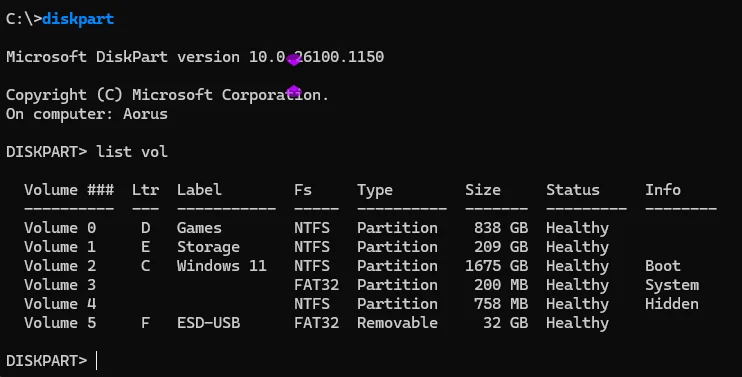Click Volume 2 in the list
Viewport: 742px width, 377px height.
pos(60,266)
